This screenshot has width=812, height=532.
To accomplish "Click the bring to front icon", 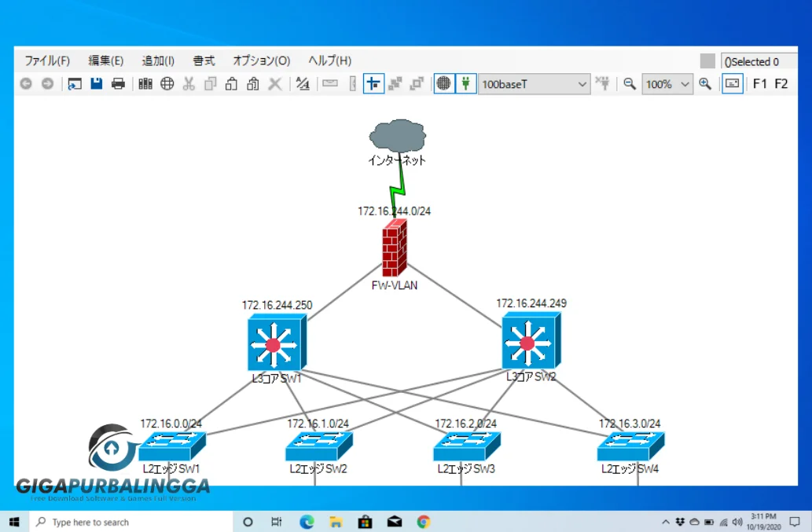I will pyautogui.click(x=395, y=83).
